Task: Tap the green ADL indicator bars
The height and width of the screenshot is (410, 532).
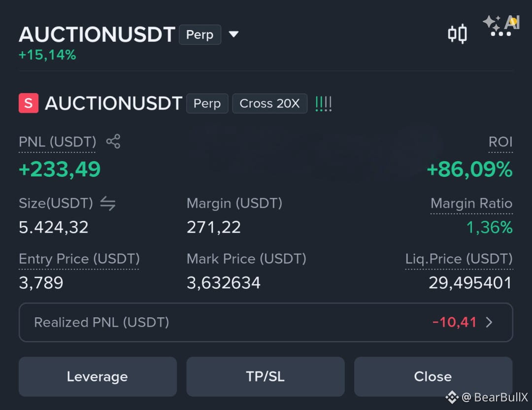Action: point(323,103)
